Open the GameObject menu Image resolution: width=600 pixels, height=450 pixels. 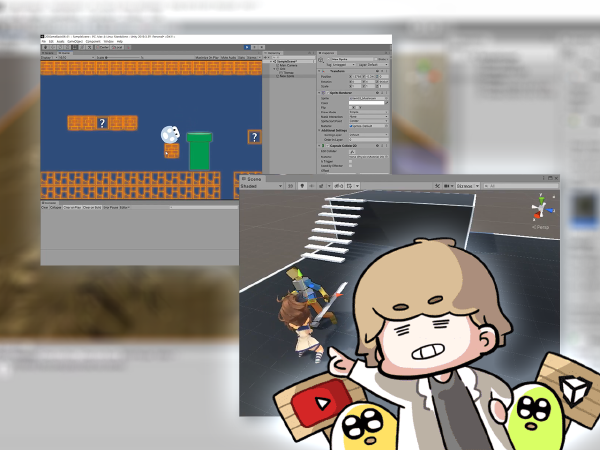pos(75,41)
